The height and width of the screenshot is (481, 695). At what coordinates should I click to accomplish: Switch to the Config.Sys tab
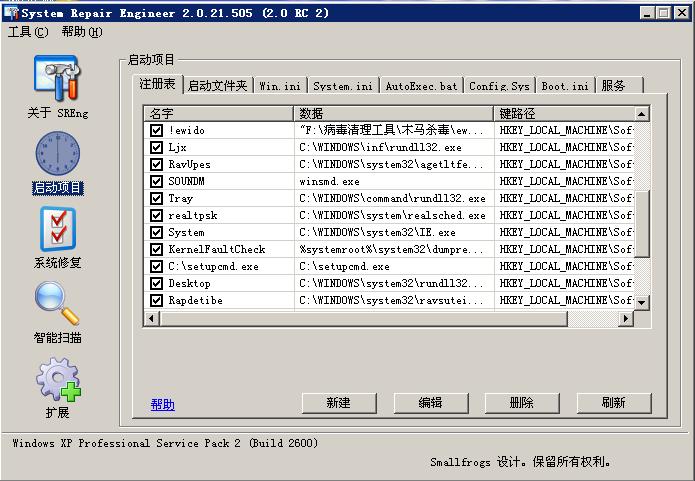(499, 86)
